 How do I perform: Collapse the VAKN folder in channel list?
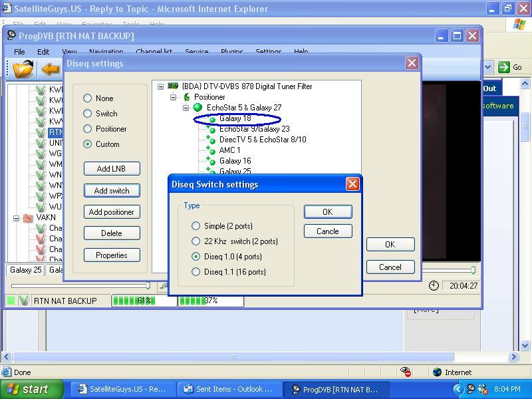(16, 218)
